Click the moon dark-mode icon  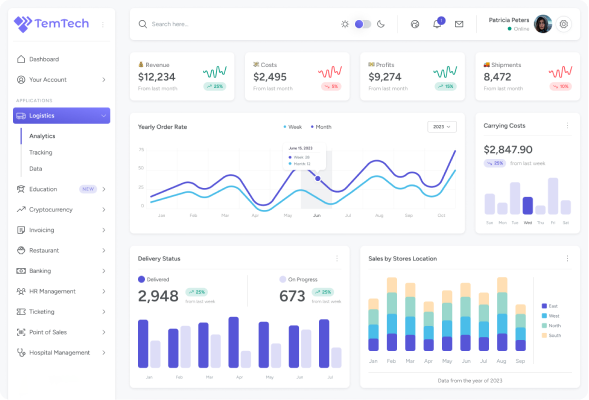tap(381, 24)
